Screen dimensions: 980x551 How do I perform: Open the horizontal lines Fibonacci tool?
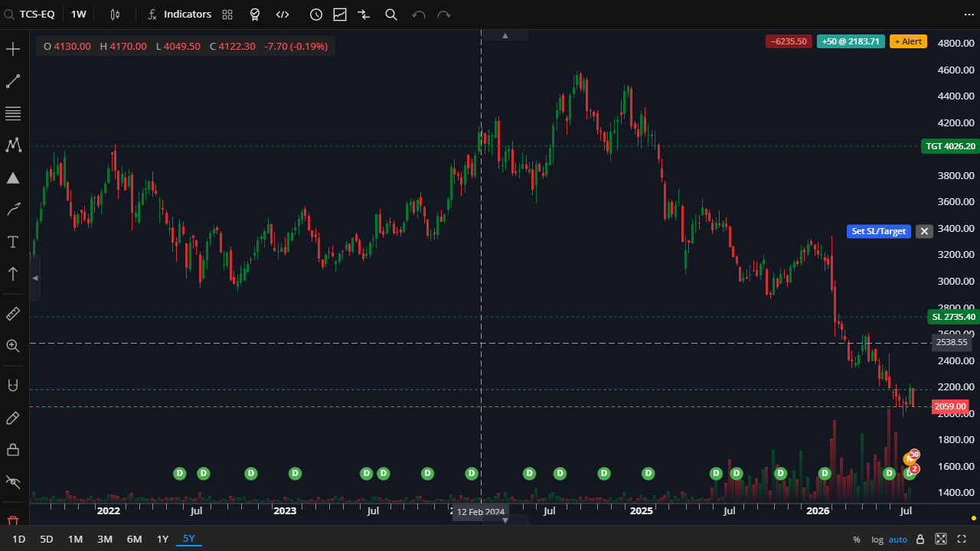tap(13, 114)
